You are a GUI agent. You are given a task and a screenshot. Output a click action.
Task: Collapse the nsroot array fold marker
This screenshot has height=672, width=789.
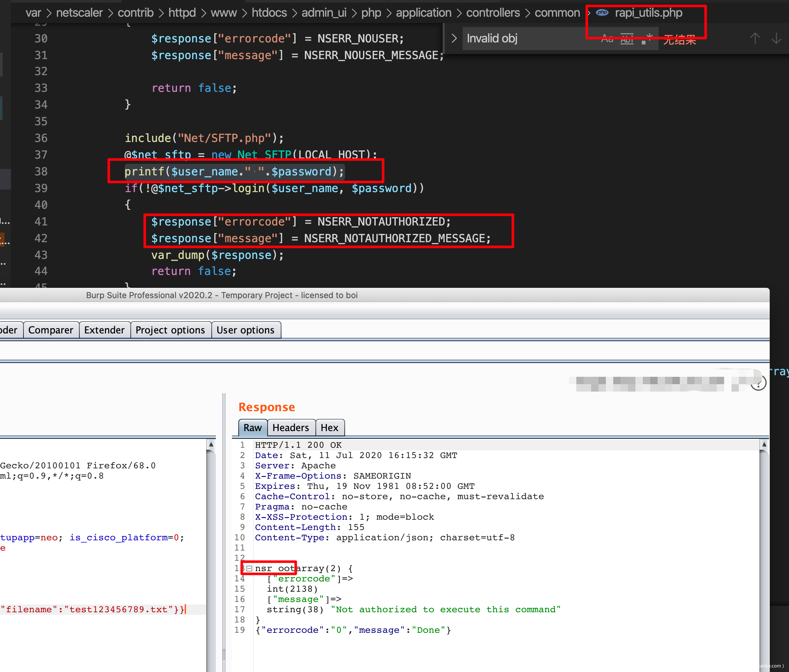[x=249, y=569]
